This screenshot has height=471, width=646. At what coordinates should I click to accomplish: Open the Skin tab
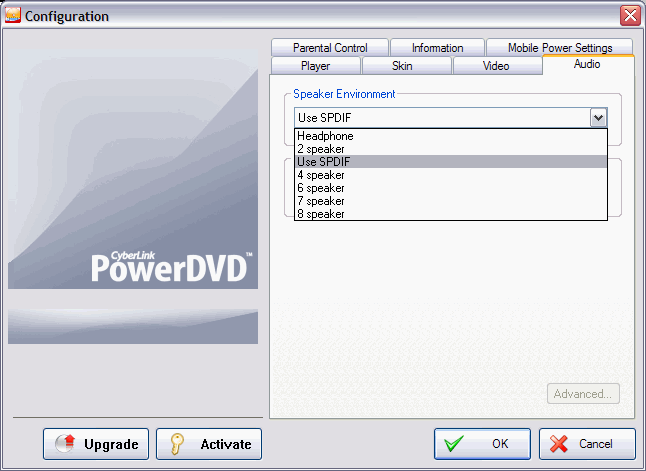click(x=406, y=66)
